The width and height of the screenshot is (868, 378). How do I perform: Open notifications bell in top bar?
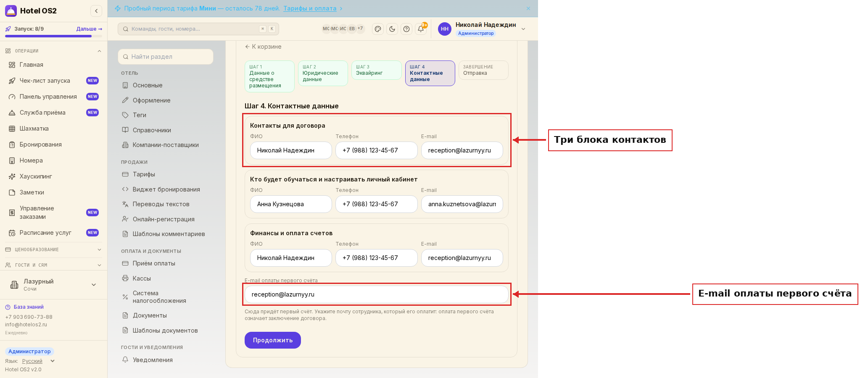pos(421,29)
